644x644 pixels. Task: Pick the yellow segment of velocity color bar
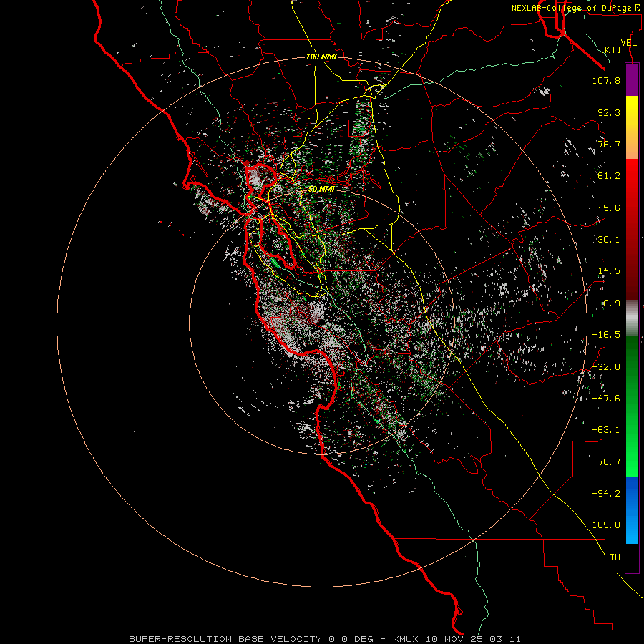tap(632, 127)
